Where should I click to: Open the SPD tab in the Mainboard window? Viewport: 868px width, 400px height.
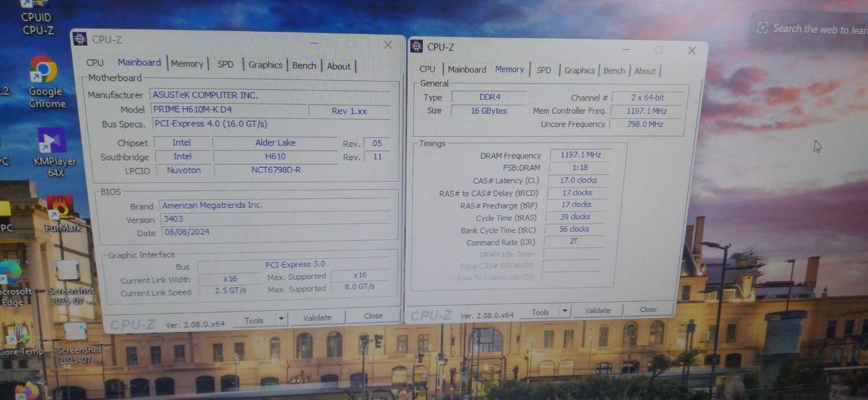point(226,64)
